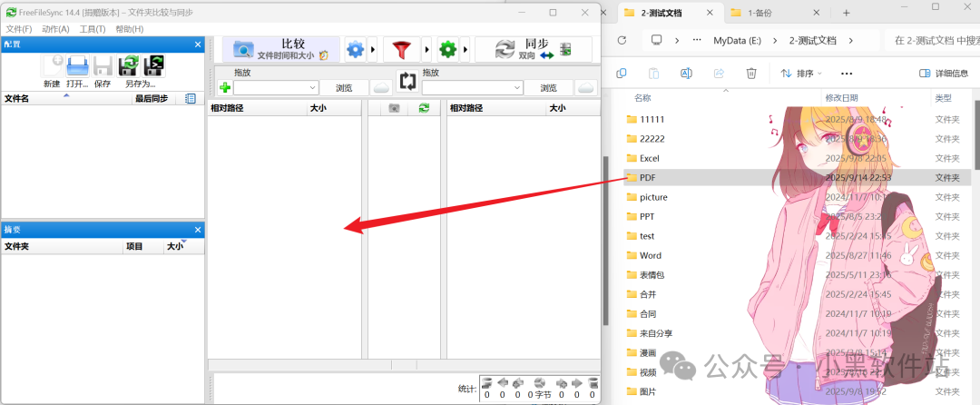Add new Explorer tab plus button

(846, 13)
